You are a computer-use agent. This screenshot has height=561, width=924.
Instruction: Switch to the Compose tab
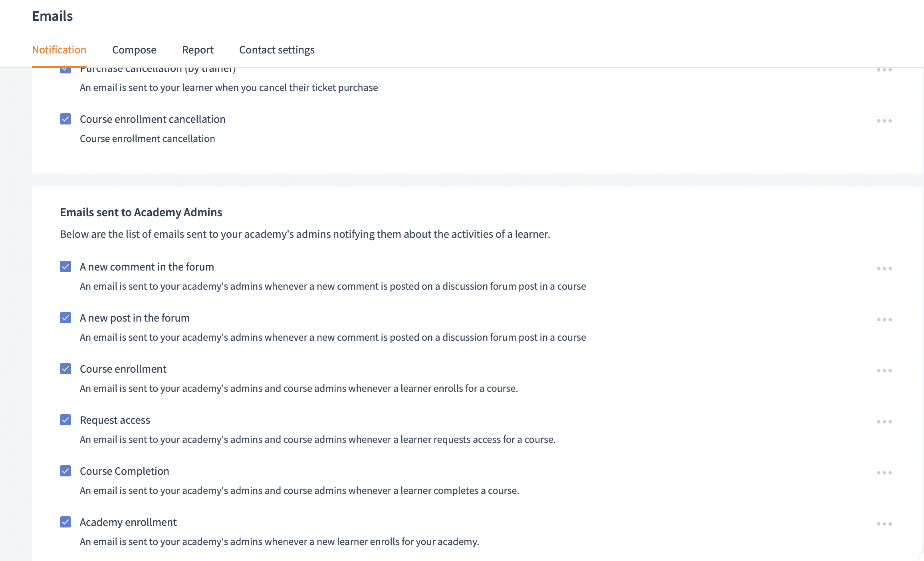(x=134, y=50)
